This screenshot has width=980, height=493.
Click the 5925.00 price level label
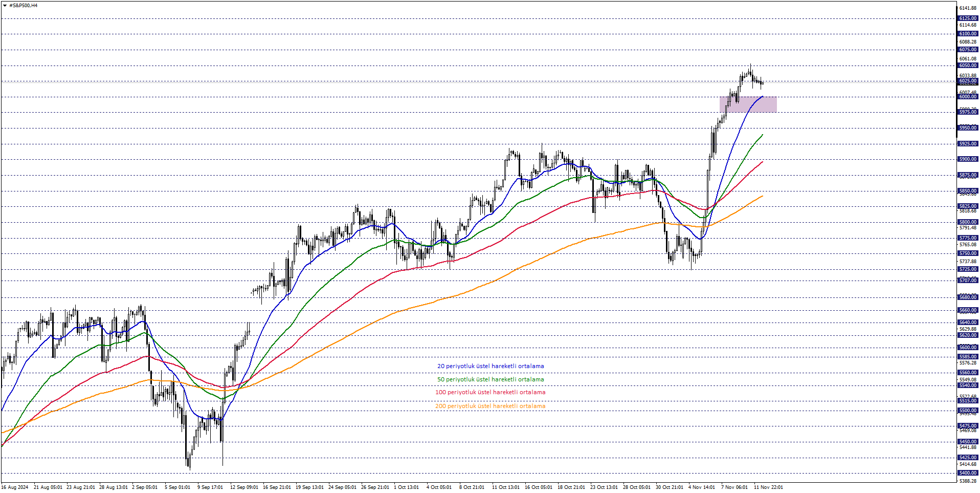pos(968,144)
